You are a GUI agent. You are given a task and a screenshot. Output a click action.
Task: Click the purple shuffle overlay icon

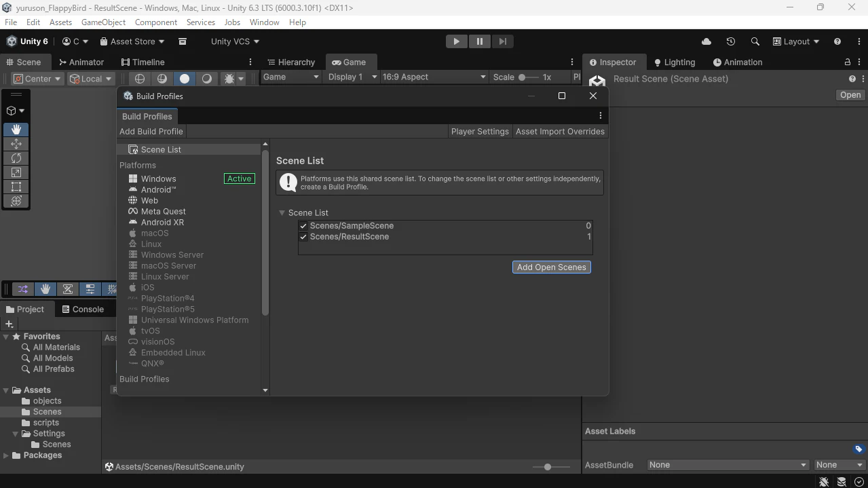[x=23, y=289]
